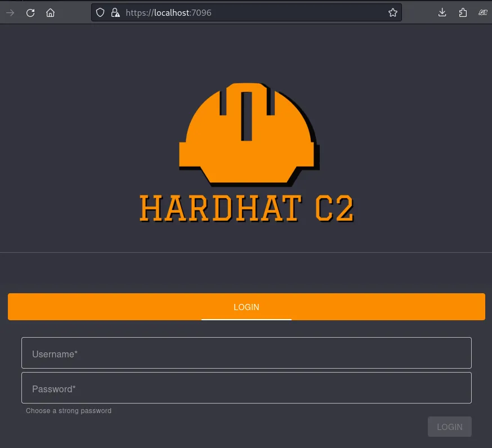
Task: Focus the localhost:7096 address bar
Action: click(x=253, y=12)
